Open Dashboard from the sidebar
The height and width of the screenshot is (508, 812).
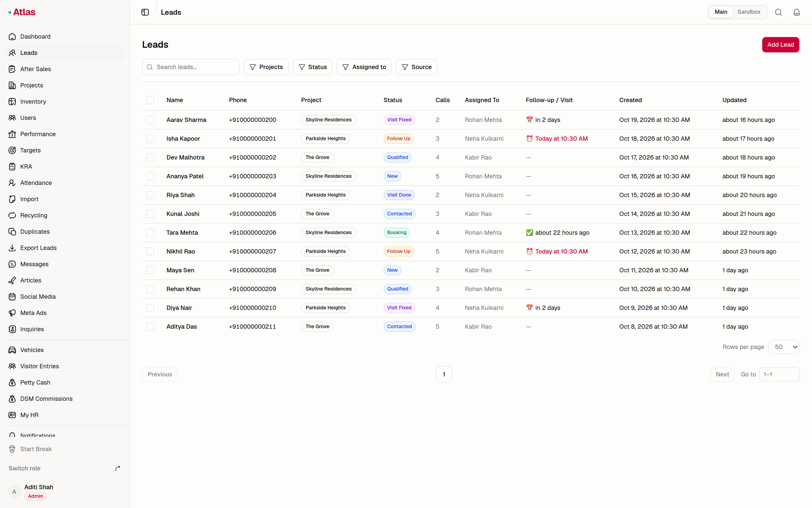click(65, 36)
